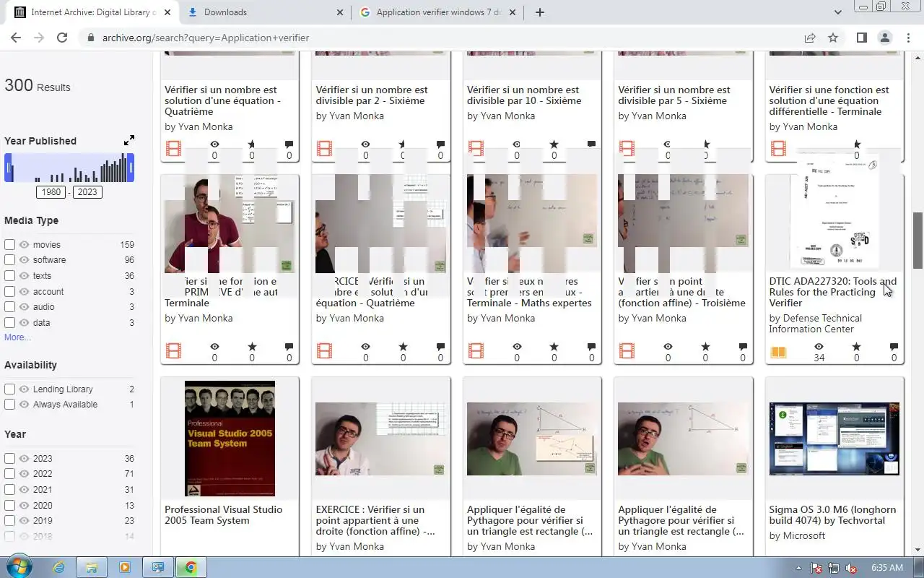Click the texts media icon on DTIC ADA227320 card
This screenshot has width=924, height=578.
(x=777, y=353)
